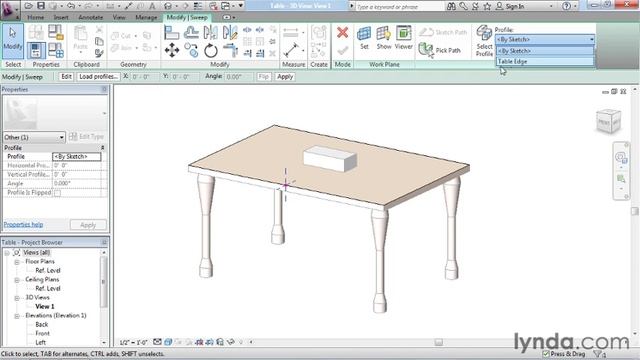640x360 pixels.
Task: Collapse the Floor Plans node
Action: tap(17, 262)
